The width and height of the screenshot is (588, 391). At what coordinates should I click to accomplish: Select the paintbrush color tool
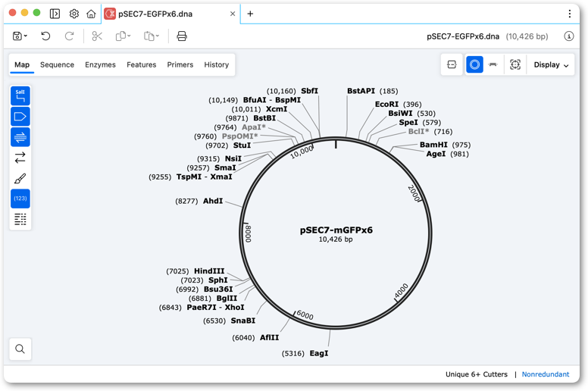click(x=20, y=178)
